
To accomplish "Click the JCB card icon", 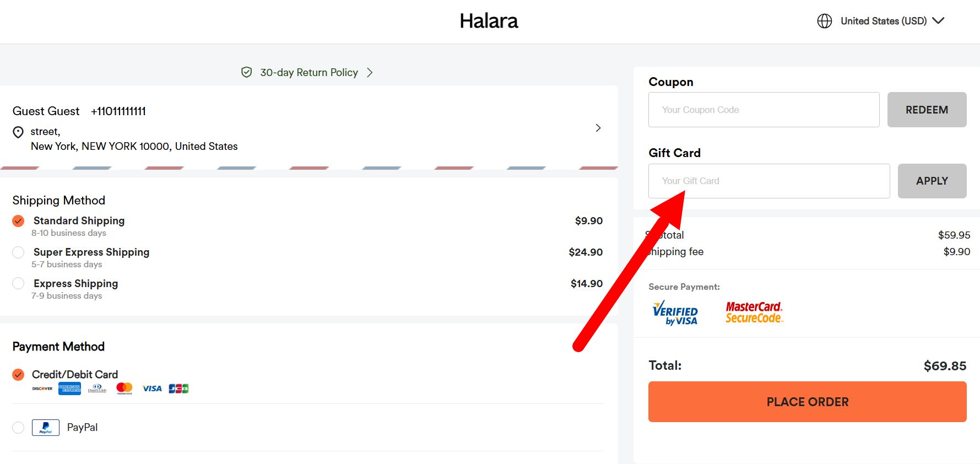I will pos(180,389).
